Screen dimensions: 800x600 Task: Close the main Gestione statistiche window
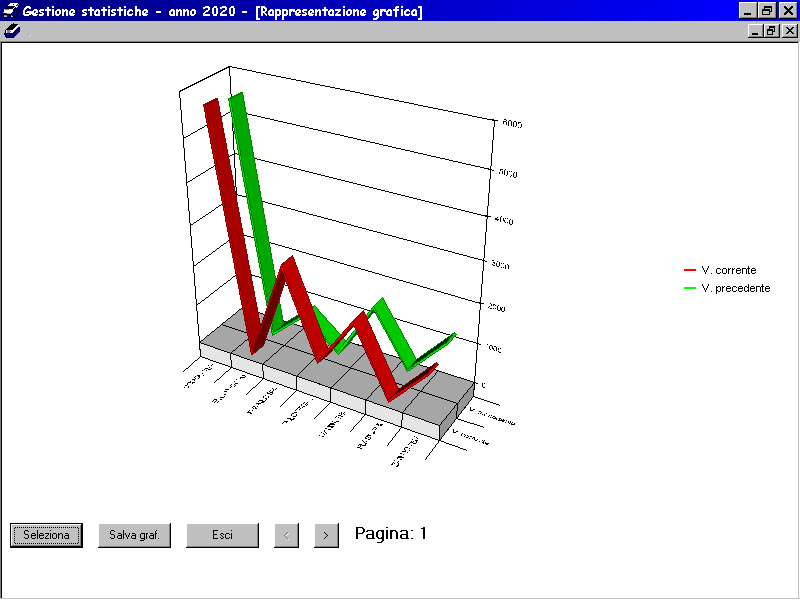(788, 11)
